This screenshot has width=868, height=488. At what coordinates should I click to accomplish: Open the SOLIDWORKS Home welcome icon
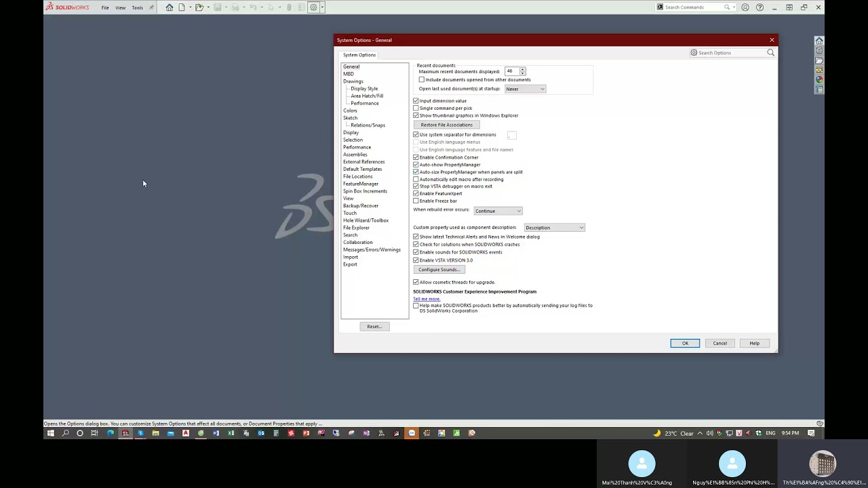click(170, 7)
